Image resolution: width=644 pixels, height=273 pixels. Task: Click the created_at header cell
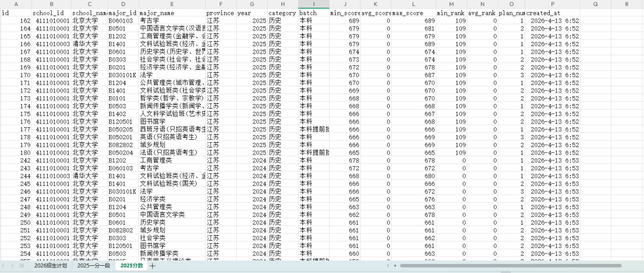[x=552, y=13]
